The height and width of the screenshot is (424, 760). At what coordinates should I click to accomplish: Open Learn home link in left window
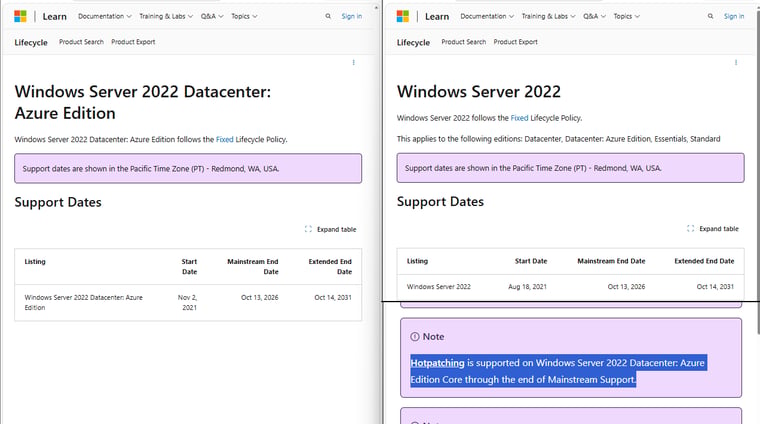point(54,16)
